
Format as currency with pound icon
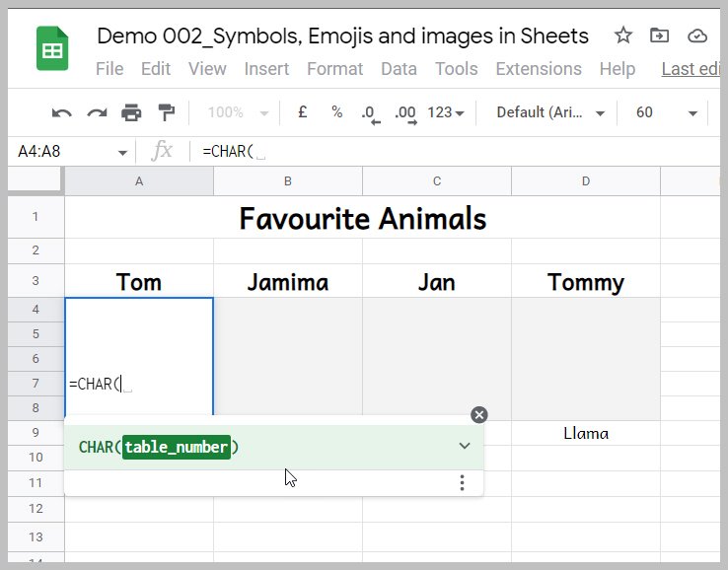pos(302,111)
